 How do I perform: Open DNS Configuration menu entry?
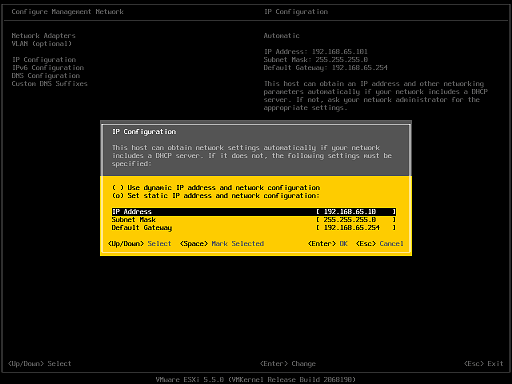(46, 76)
